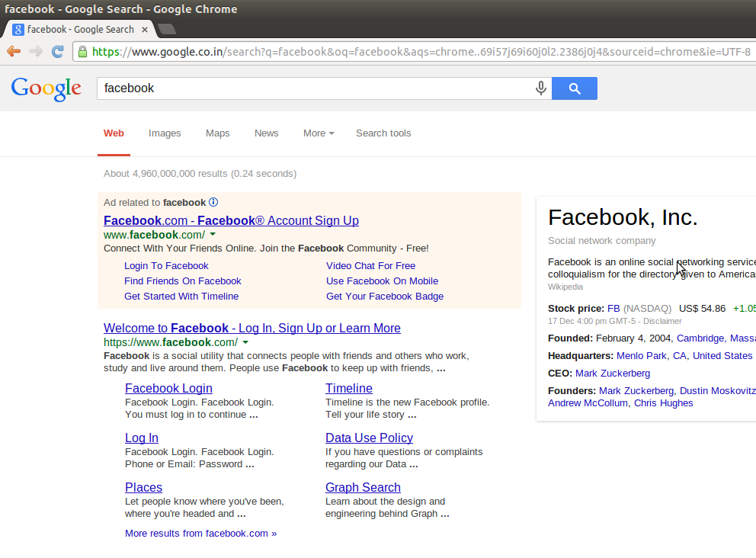Click 'About 4,960,000,000 results' text
This screenshot has width=756, height=558.
[165, 174]
